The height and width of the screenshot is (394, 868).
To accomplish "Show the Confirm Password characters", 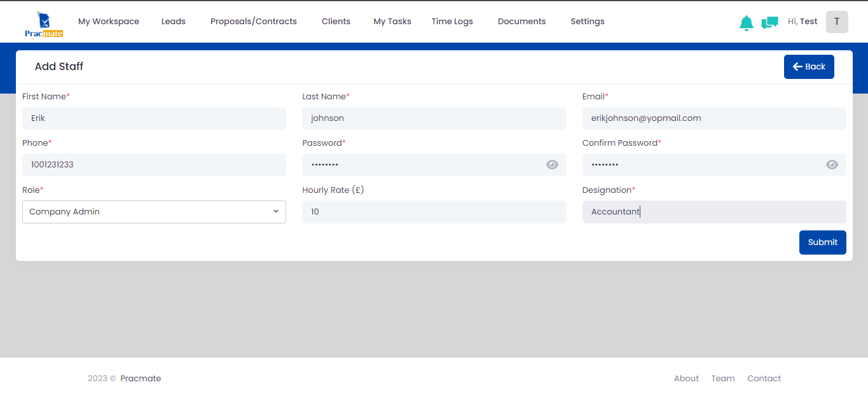I will 832,165.
